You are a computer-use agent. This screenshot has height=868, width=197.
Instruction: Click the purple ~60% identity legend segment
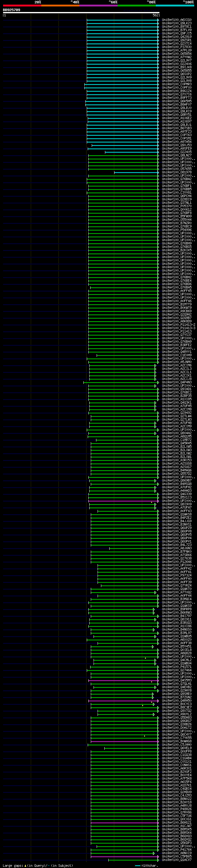click(99, 6)
